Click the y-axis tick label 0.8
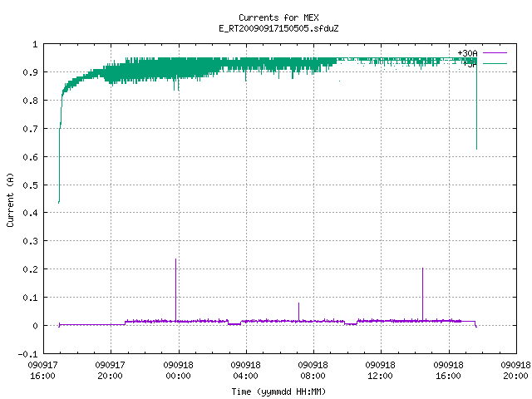 30,101
